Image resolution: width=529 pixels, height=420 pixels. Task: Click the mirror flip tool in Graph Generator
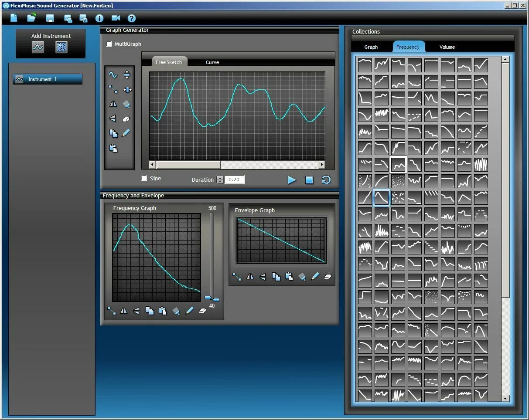113,104
